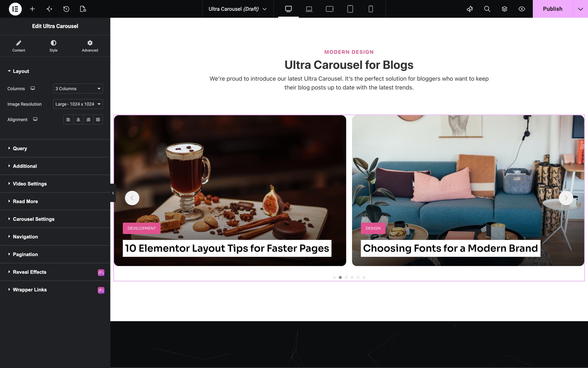This screenshot has width=588, height=368.
Task: Switch to the Advanced tab
Action: tap(90, 46)
